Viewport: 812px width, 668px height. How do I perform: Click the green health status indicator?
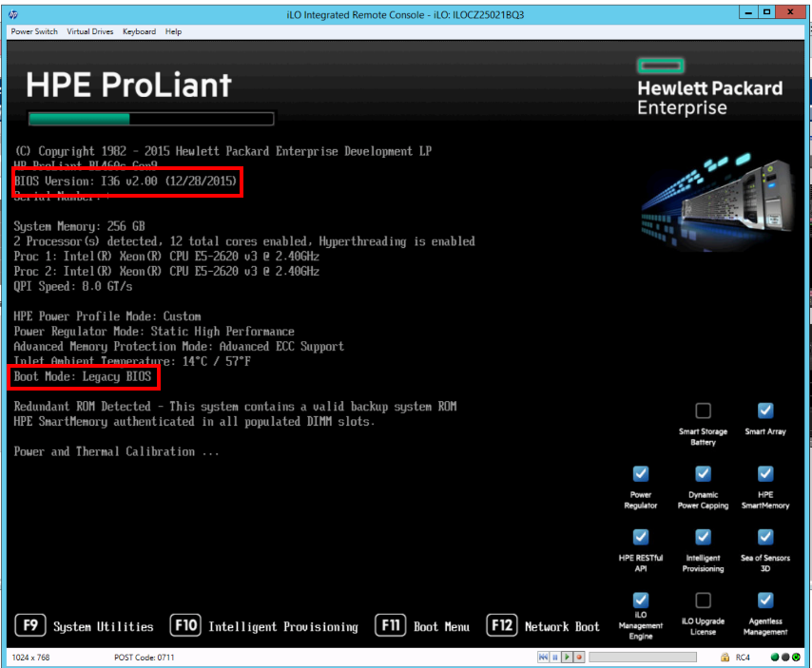coord(775,658)
